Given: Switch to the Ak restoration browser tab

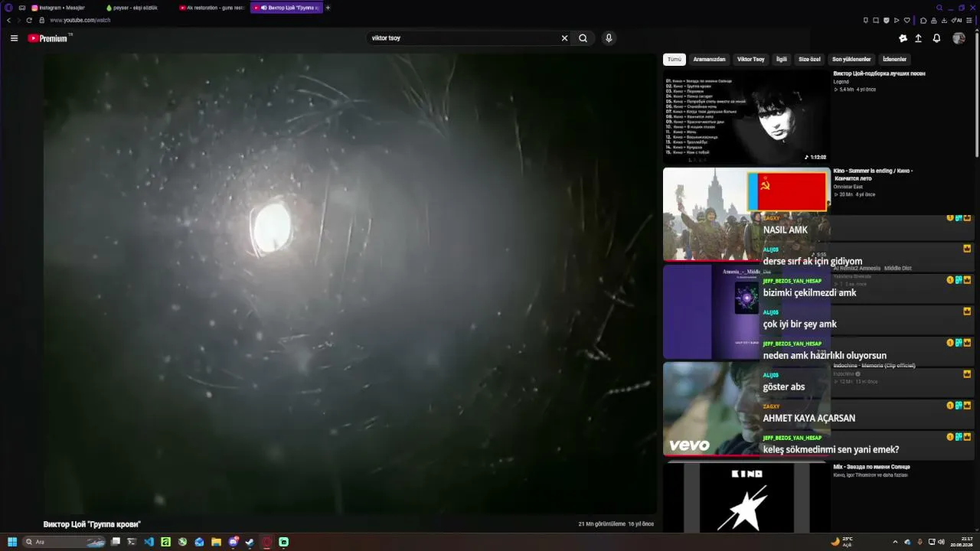Looking at the screenshot, I should (212, 8).
